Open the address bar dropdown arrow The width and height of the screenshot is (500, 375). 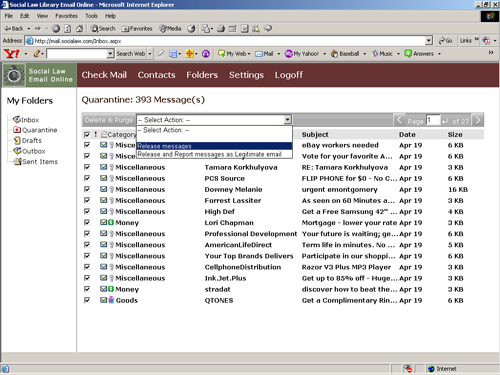click(429, 41)
